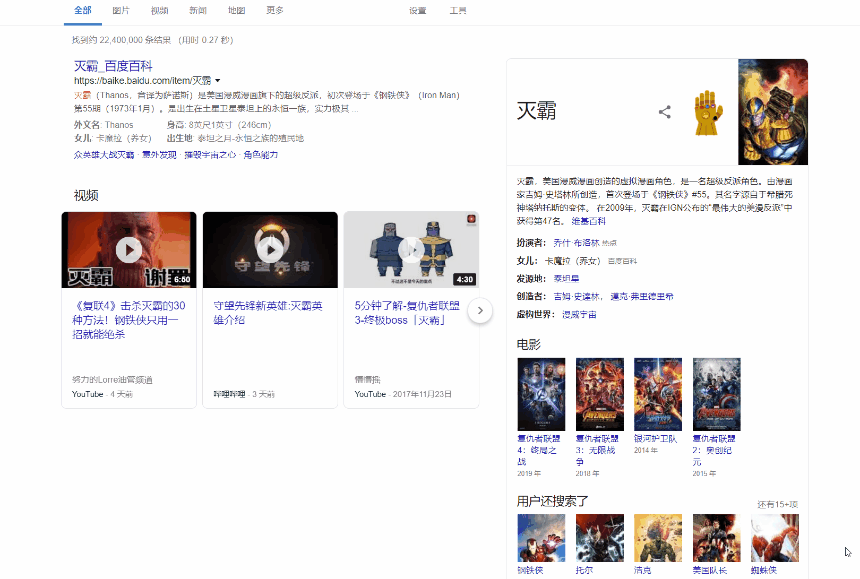This screenshot has height=579, width=860.
Task: Open the 设置 menu
Action: click(x=417, y=10)
